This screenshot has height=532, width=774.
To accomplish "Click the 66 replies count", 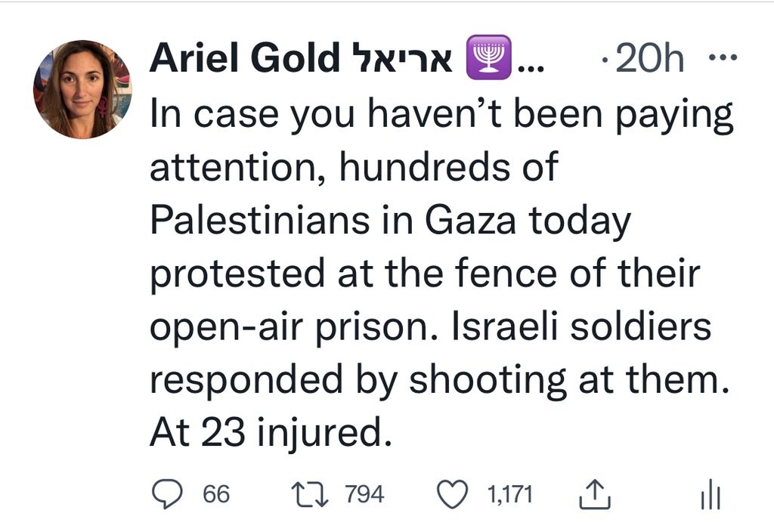I will click(x=216, y=495).
